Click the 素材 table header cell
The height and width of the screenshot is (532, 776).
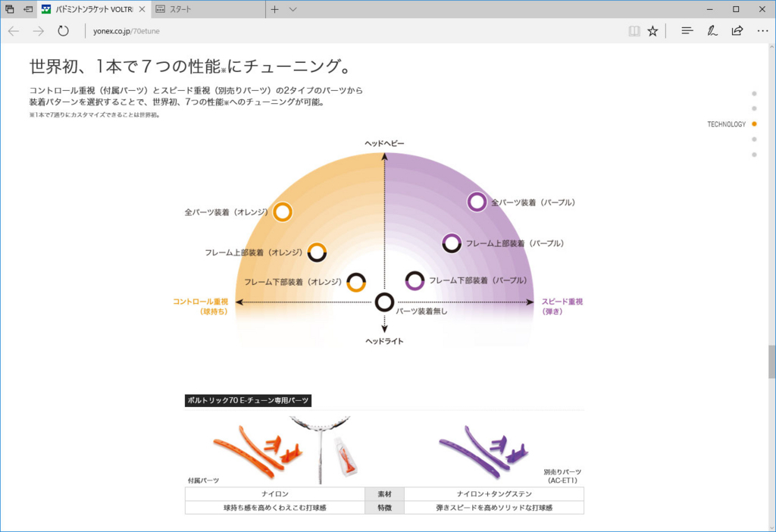(384, 494)
